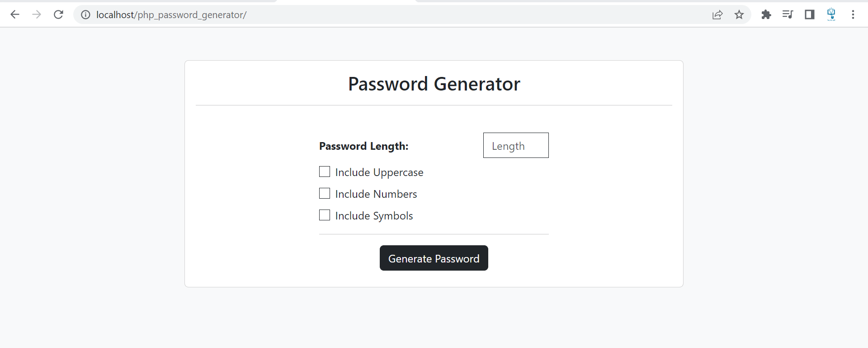Enable Include Uppercase checkbox

click(325, 172)
